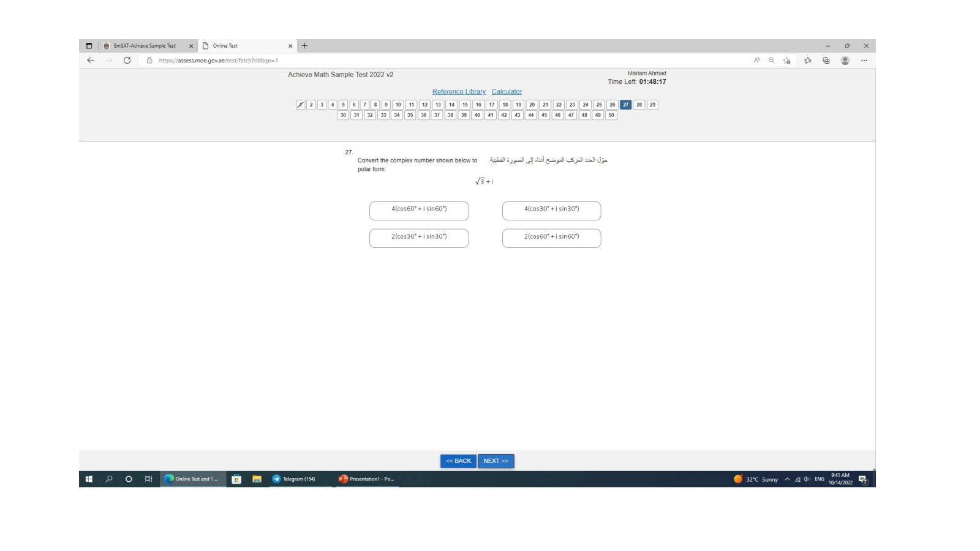Open Edge Settings and more menu
The width and height of the screenshot is (980, 551).
pyautogui.click(x=864, y=60)
